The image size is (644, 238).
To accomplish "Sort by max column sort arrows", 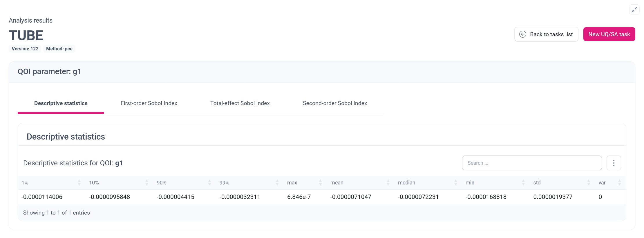I will [321, 182].
